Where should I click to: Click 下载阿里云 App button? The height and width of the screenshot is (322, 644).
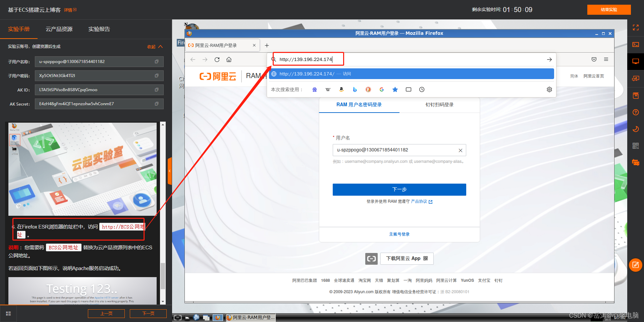[x=407, y=259]
